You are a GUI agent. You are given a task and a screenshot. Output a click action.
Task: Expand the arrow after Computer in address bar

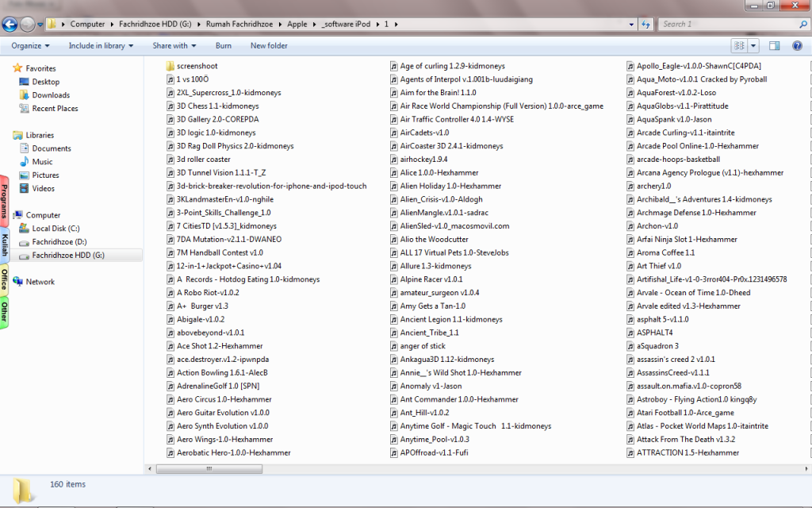tap(111, 24)
